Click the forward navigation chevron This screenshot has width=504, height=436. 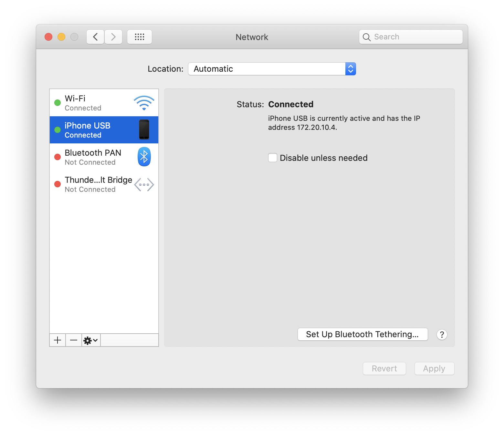click(113, 37)
